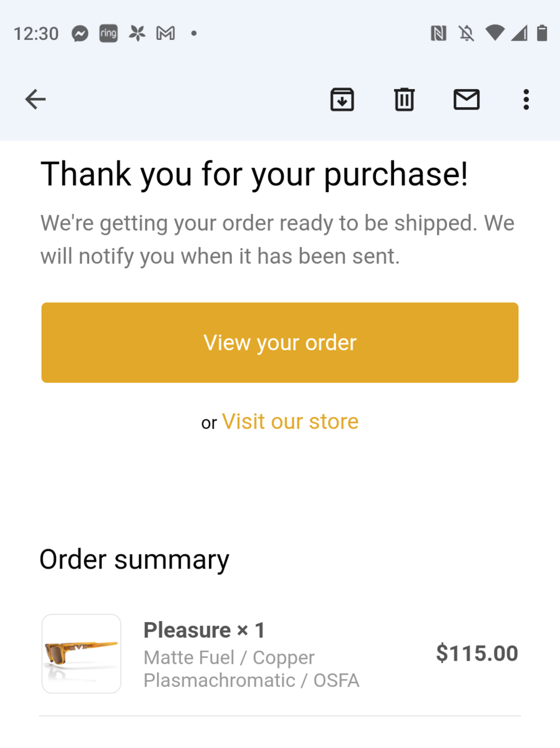Tap the muted bell status icon

(466, 34)
